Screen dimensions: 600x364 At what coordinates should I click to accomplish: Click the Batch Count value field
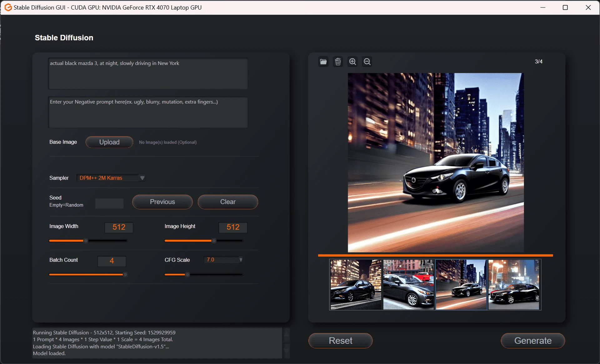pyautogui.click(x=112, y=261)
